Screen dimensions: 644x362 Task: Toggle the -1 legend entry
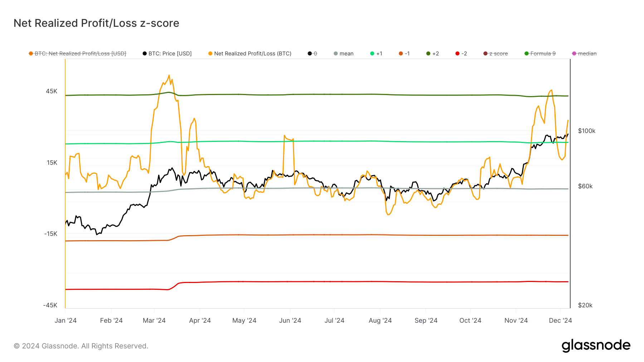click(x=404, y=54)
